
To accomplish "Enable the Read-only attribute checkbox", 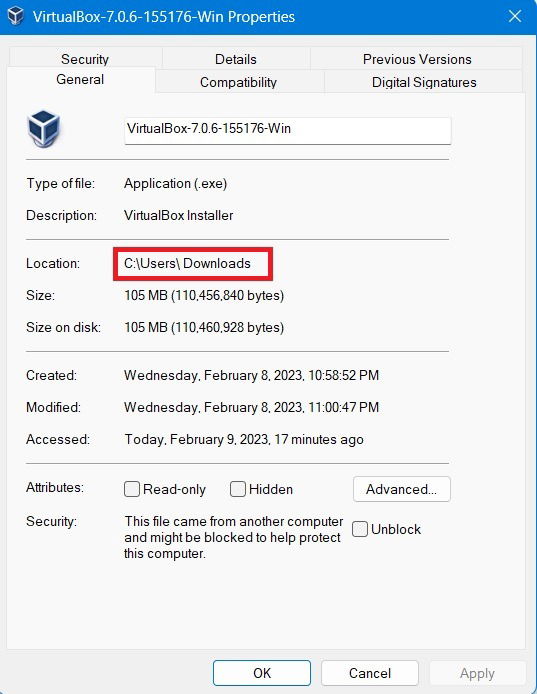I will tap(132, 489).
